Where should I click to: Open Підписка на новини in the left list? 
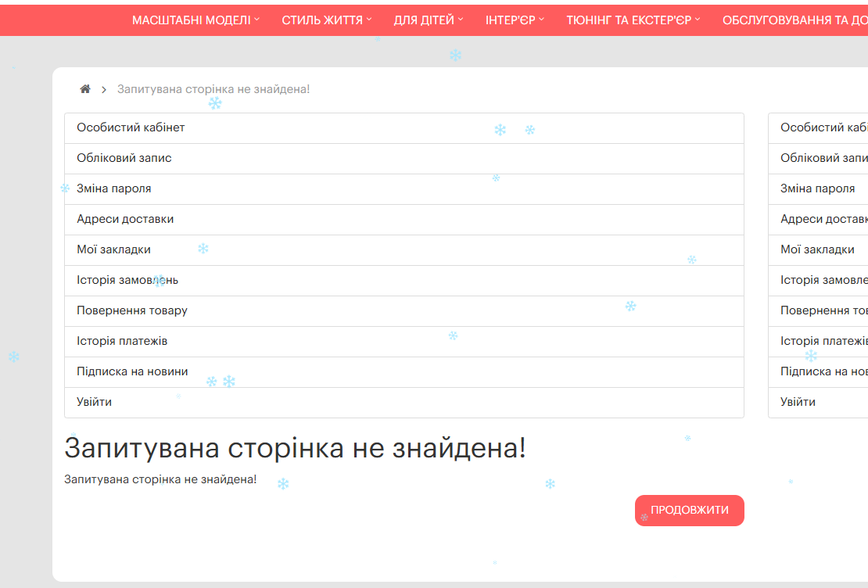click(x=404, y=371)
